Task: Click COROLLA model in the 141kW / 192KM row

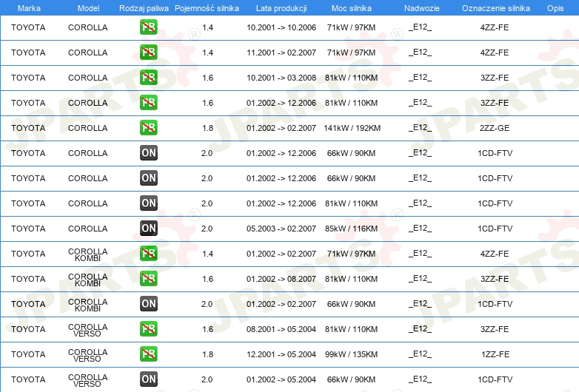Action: pos(88,128)
